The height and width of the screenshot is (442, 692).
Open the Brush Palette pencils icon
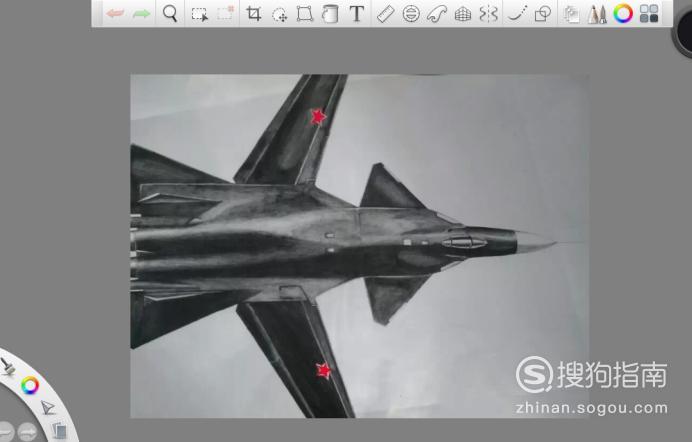coord(597,14)
